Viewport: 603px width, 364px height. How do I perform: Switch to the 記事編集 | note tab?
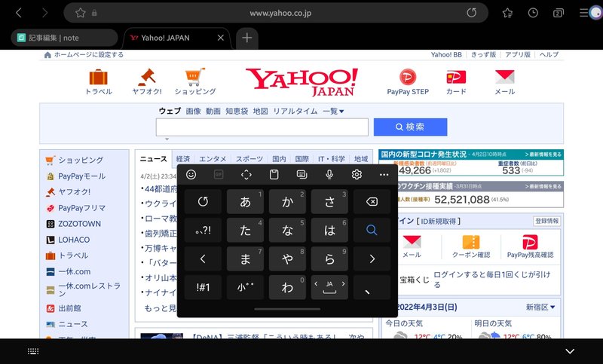[64, 38]
